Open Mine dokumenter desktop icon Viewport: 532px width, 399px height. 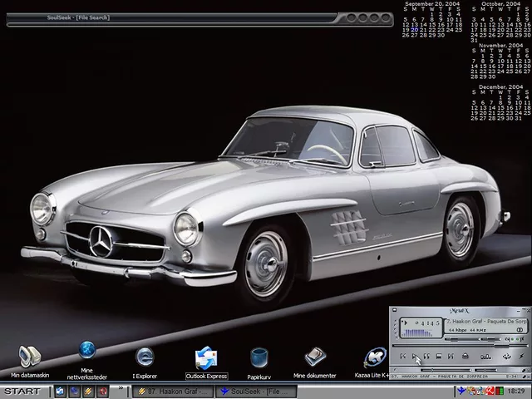[x=315, y=362]
